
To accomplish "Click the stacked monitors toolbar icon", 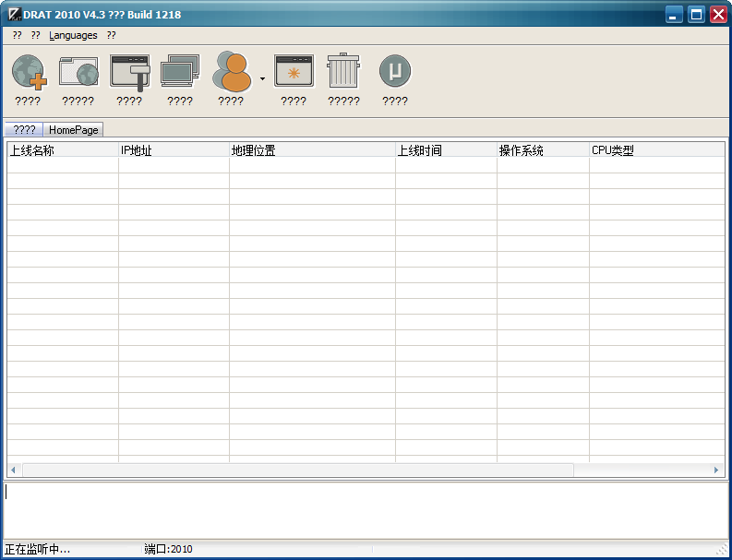I will pyautogui.click(x=180, y=72).
